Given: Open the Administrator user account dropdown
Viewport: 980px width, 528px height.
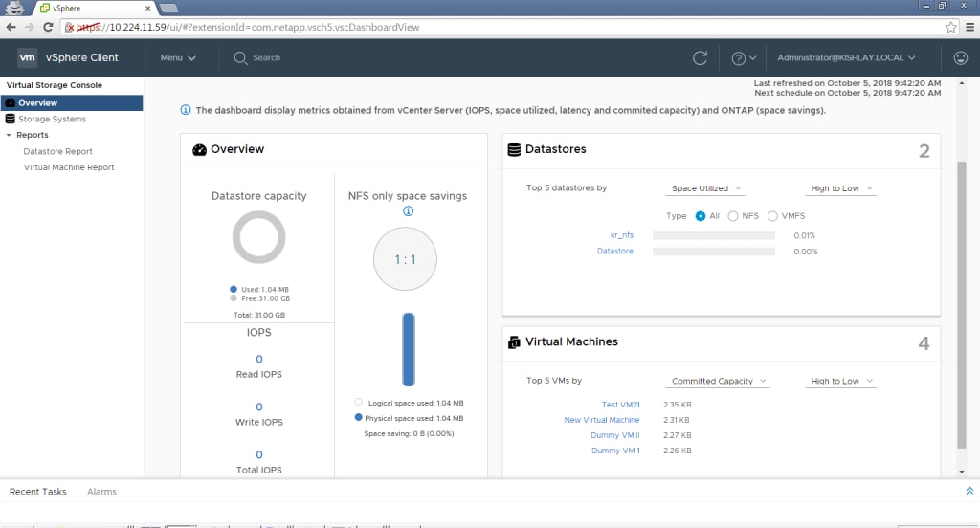Looking at the screenshot, I should click(x=846, y=57).
